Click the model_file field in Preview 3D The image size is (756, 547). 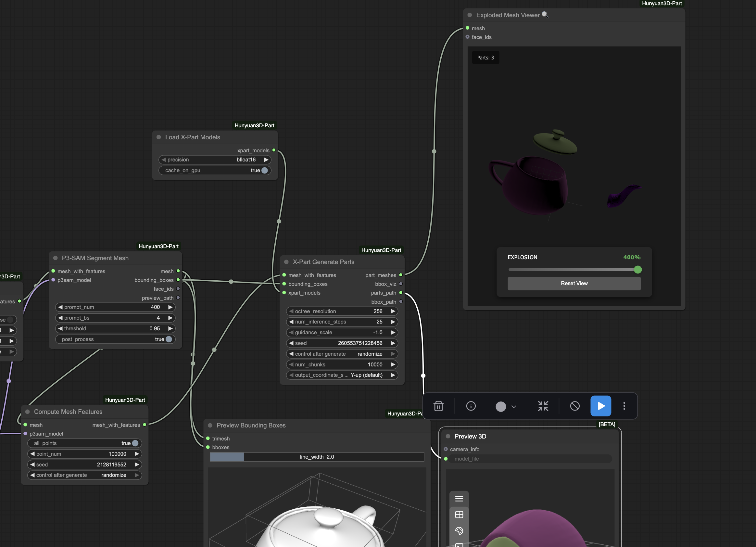point(531,459)
